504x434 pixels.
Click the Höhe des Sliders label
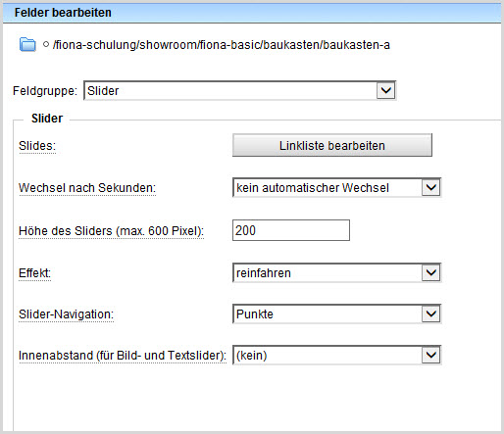point(111,231)
